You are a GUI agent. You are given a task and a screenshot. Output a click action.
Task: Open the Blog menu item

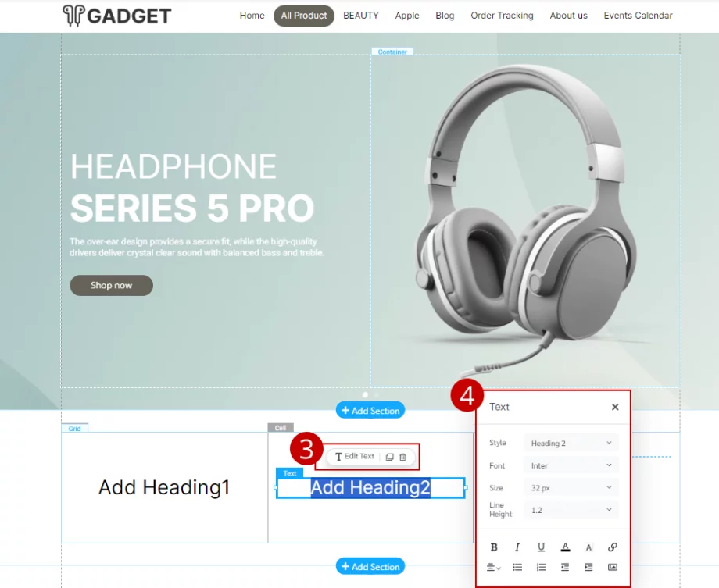pyautogui.click(x=445, y=16)
